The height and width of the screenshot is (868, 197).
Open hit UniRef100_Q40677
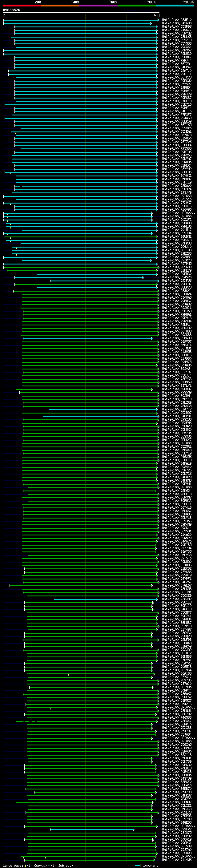(177, 30)
